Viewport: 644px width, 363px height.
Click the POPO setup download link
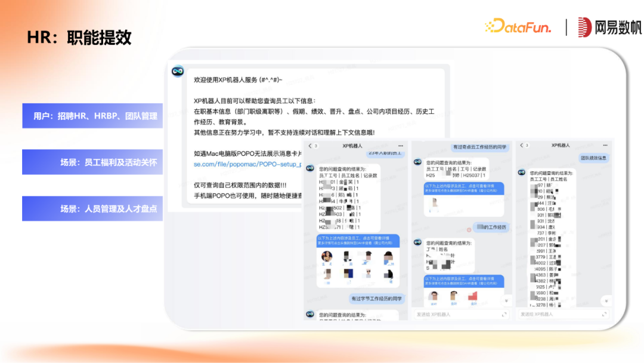(x=247, y=164)
